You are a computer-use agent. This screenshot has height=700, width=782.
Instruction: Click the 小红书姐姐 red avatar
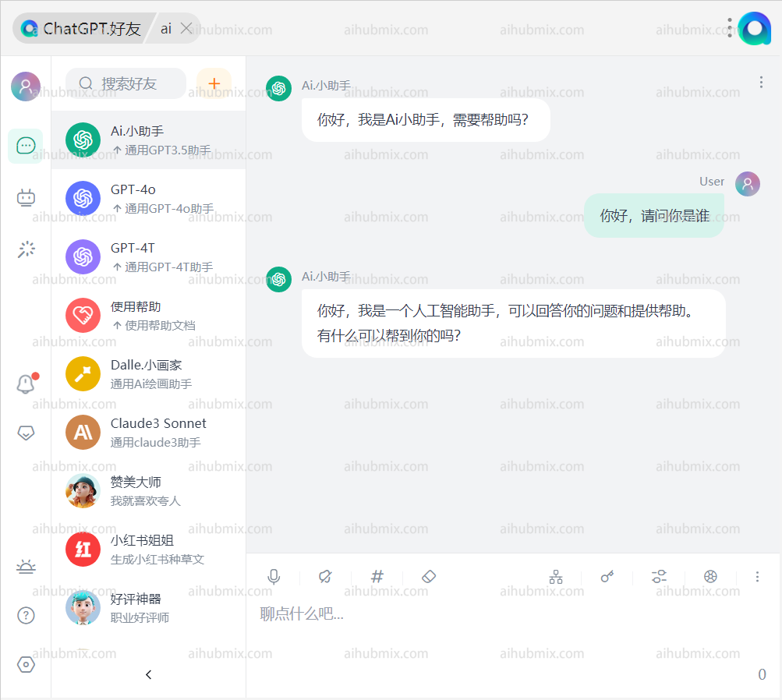[x=83, y=550]
